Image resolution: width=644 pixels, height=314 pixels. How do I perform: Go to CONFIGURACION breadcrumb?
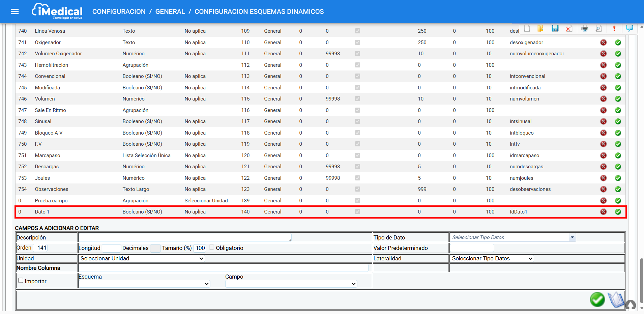click(119, 12)
